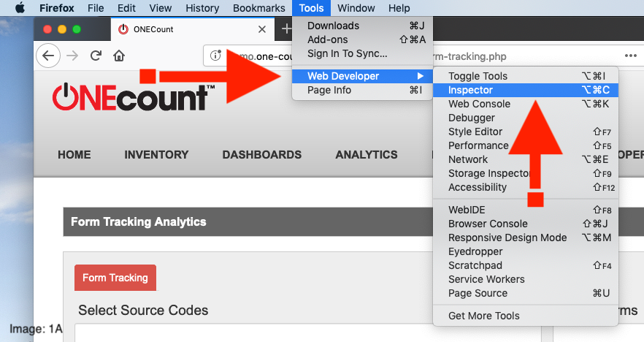This screenshot has width=644, height=342.
Task: Open Service Workers
Action: click(526, 279)
